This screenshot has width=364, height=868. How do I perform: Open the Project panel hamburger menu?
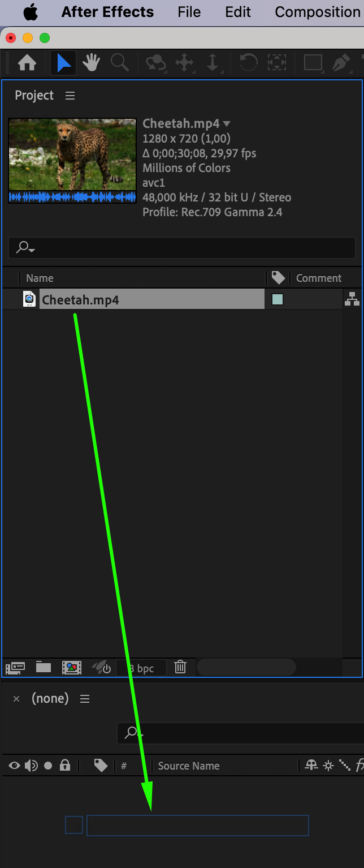[x=70, y=96]
